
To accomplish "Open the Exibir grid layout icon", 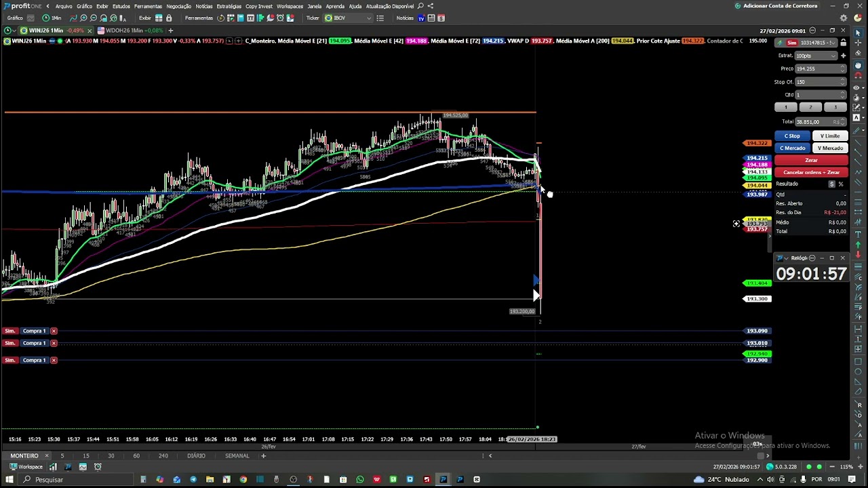I will 159,18.
